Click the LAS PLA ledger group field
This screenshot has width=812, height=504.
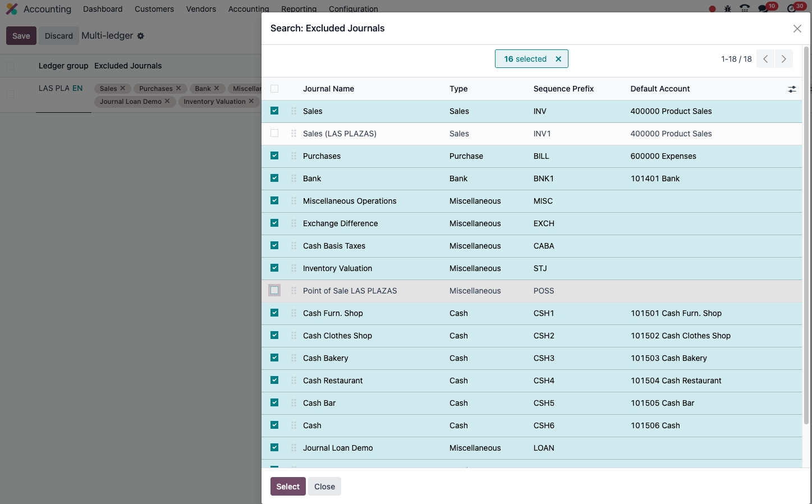click(x=54, y=88)
